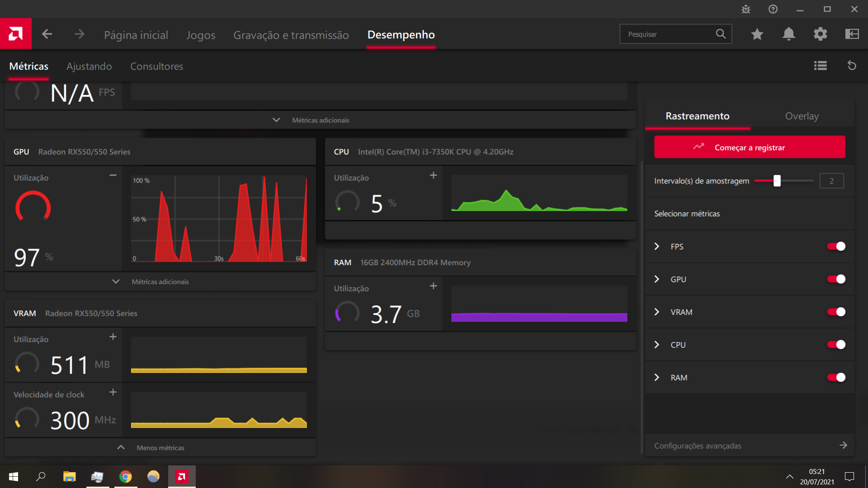
Task: Open Página inicial tab
Action: pos(136,35)
